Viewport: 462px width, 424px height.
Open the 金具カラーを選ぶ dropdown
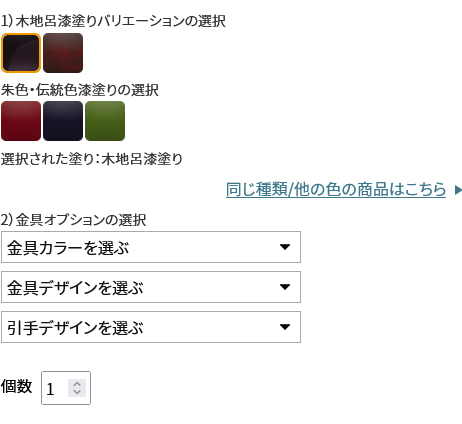coord(151,247)
